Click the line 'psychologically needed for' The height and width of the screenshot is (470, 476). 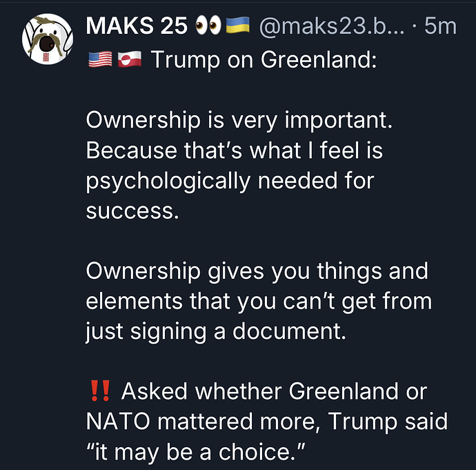pyautogui.click(x=230, y=181)
